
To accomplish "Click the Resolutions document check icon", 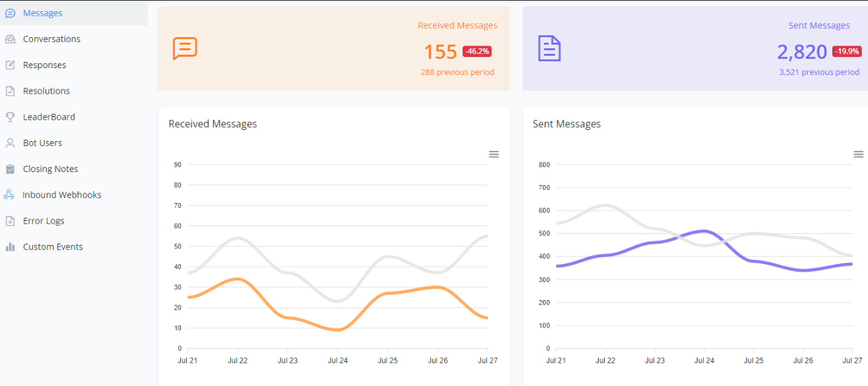I will click(10, 91).
